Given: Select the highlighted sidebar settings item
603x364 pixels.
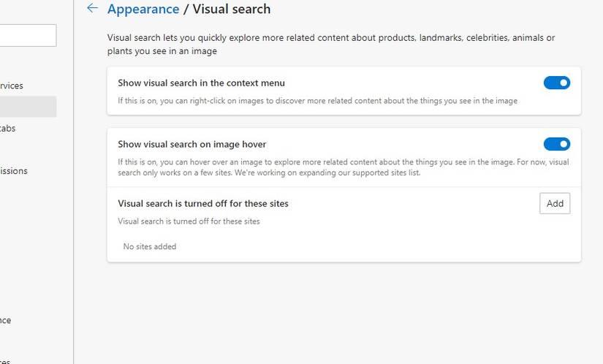Looking at the screenshot, I should pos(28,107).
